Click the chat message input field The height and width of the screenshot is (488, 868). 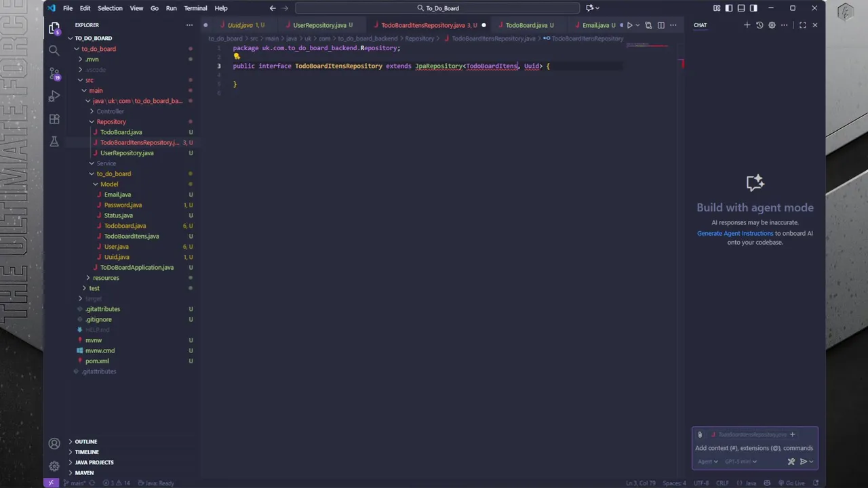tap(755, 448)
